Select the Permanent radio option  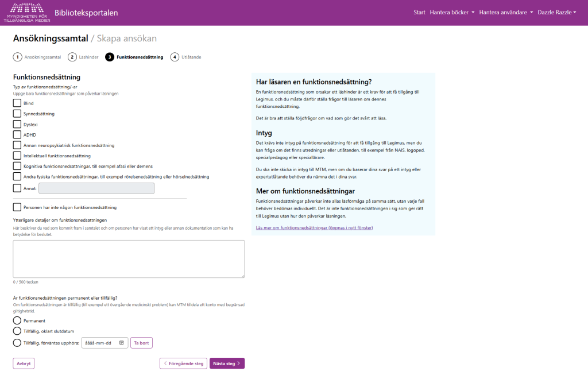pyautogui.click(x=17, y=320)
